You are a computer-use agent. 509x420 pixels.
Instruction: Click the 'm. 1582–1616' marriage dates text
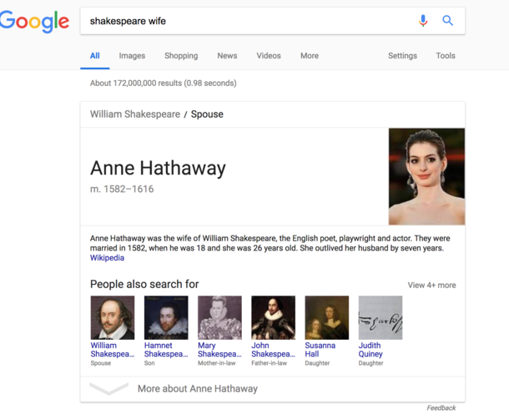(x=122, y=189)
